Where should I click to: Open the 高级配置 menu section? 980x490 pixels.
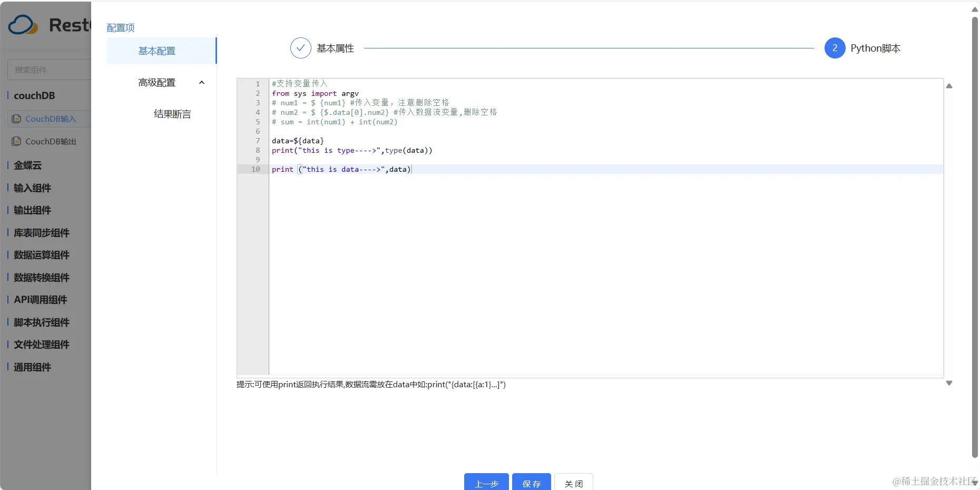(157, 83)
